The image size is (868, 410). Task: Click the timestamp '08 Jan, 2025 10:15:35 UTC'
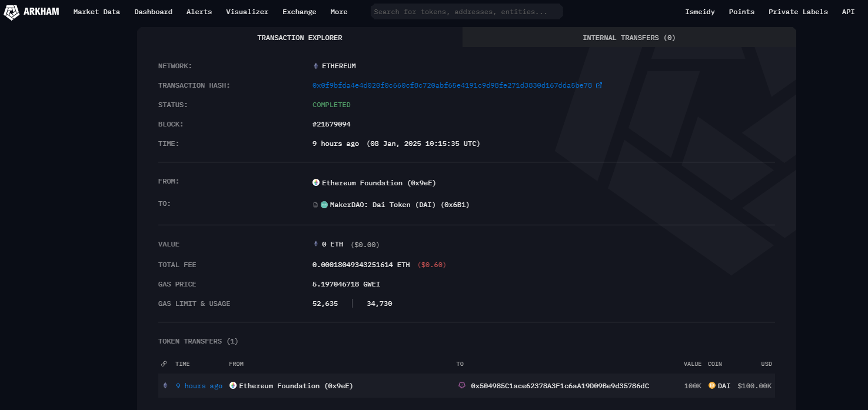(423, 144)
